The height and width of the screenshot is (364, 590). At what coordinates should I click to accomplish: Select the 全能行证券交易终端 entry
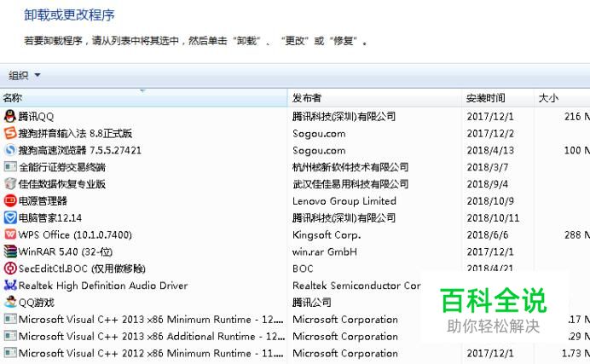pyautogui.click(x=62, y=167)
